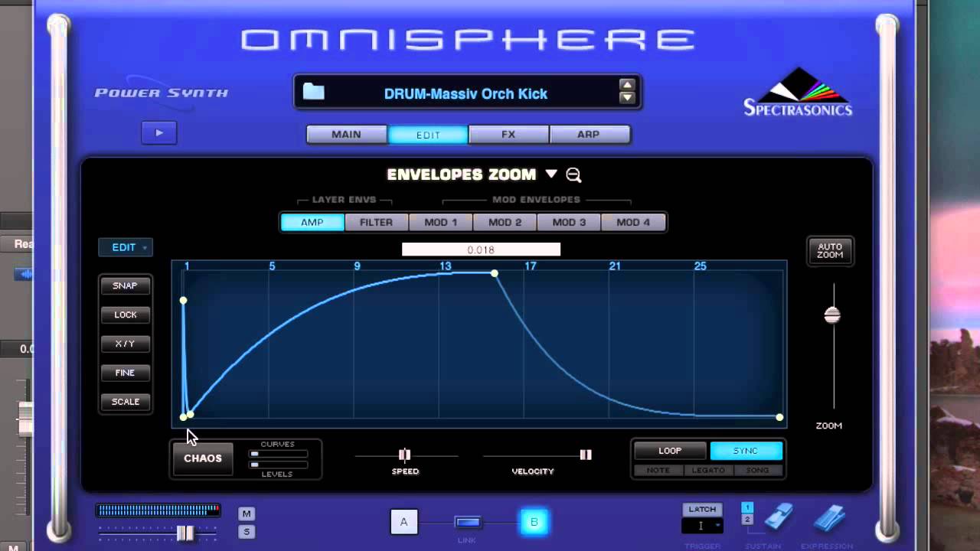This screenshot has height=551, width=980.
Task: Click the Spectrasonics logo
Action: pyautogui.click(x=798, y=92)
